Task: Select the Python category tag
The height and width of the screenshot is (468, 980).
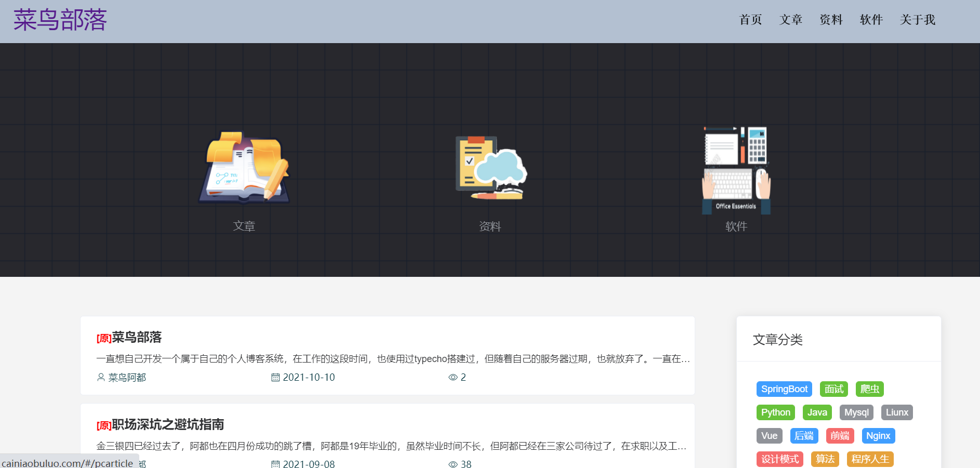Action: coord(775,412)
